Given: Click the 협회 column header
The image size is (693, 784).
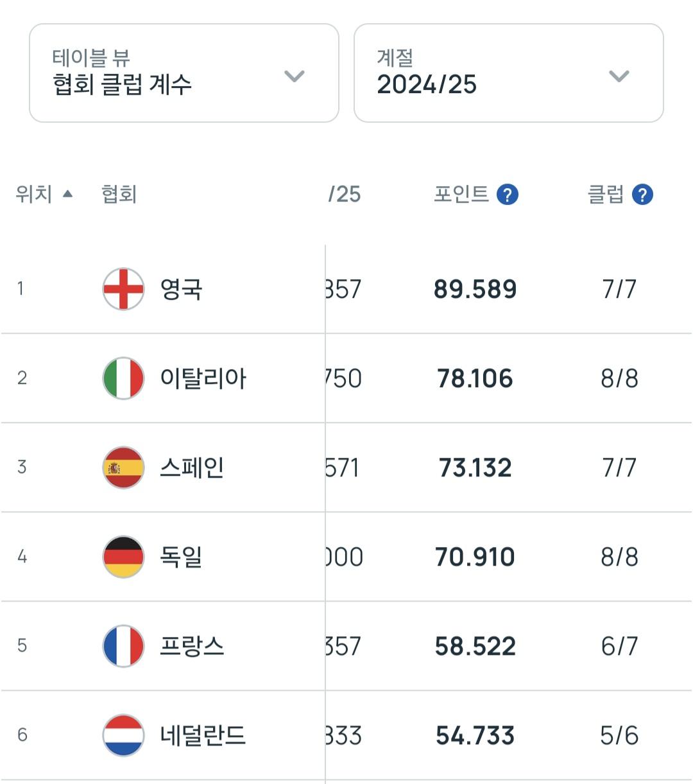Looking at the screenshot, I should 119,195.
